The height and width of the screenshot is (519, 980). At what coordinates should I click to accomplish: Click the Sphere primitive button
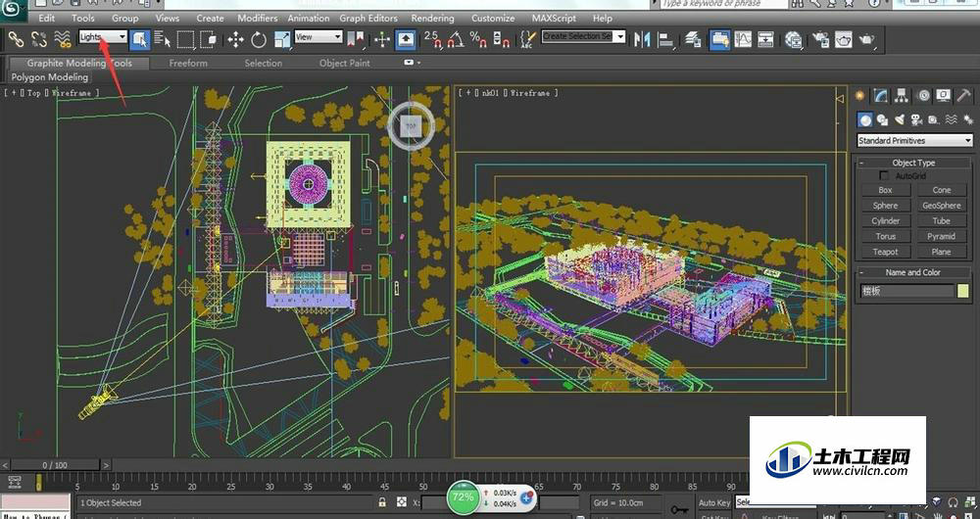click(886, 206)
